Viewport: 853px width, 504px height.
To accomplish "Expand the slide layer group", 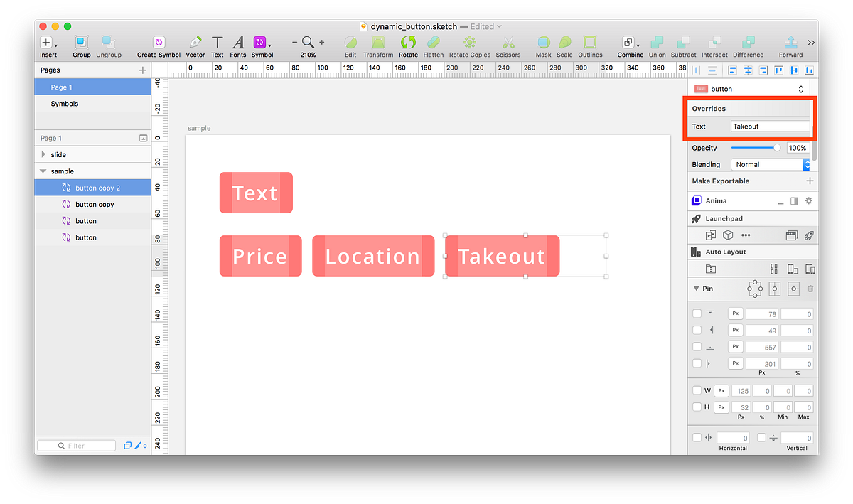I will coord(44,154).
